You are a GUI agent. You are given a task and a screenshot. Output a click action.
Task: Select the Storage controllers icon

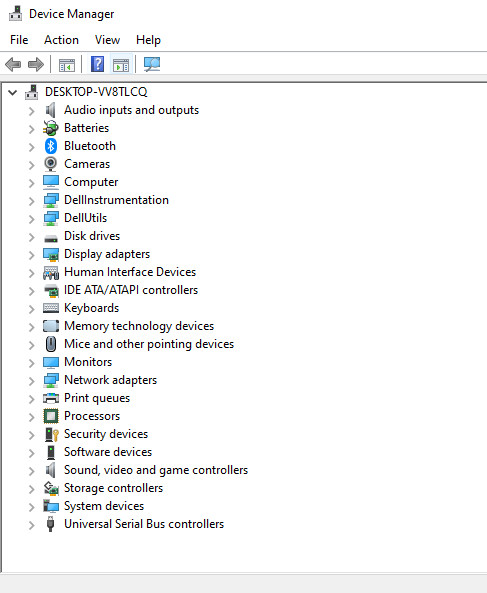pyautogui.click(x=51, y=488)
